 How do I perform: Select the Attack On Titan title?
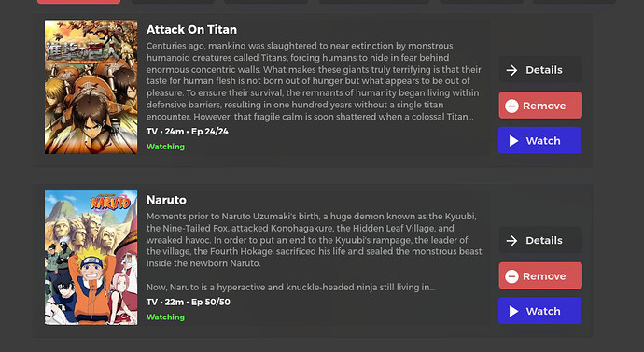click(191, 30)
